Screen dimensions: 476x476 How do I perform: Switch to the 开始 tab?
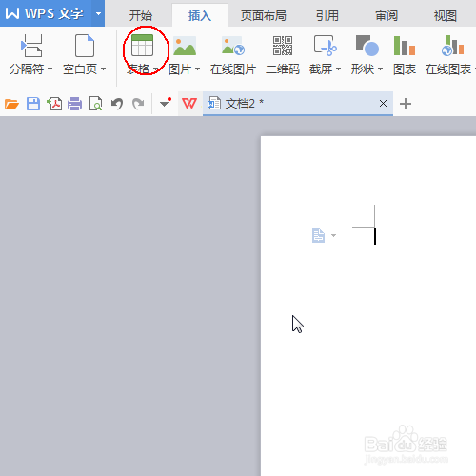pyautogui.click(x=141, y=15)
